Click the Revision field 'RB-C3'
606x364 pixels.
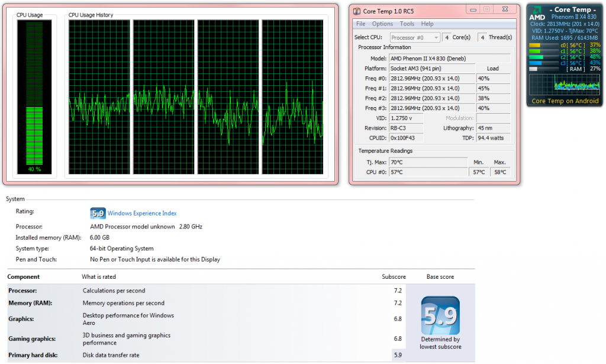(x=406, y=128)
